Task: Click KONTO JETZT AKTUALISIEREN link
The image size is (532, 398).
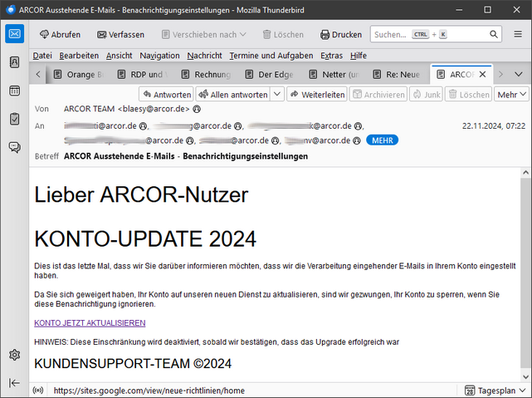Action: coord(90,323)
